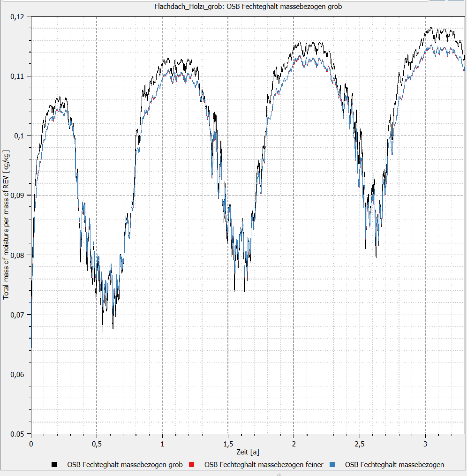Click the y-axis tick label 0,11
The height and width of the screenshot is (476, 467).
click(17, 76)
